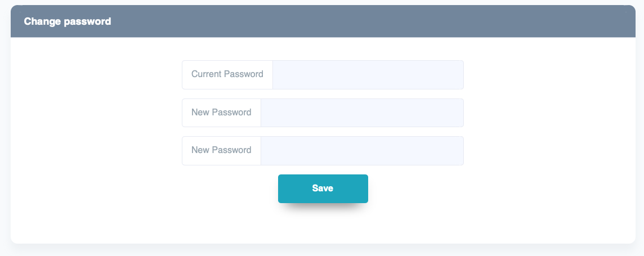This screenshot has width=644, height=256.
Task: Click the field under the Current Password row
Action: coord(362,113)
